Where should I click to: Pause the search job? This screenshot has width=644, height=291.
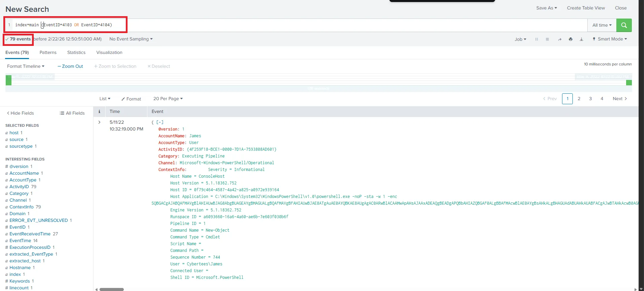[x=536, y=39]
